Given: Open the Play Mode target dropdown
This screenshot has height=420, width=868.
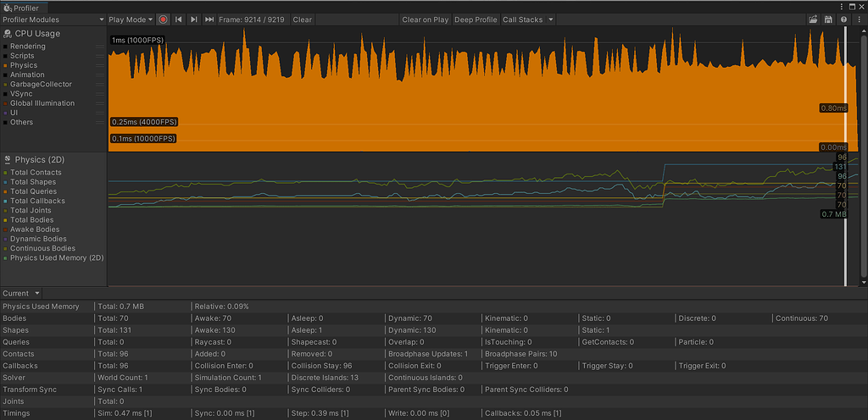Looking at the screenshot, I should click(131, 19).
